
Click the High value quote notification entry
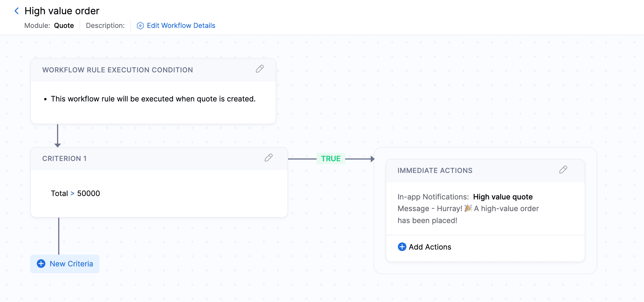(x=503, y=197)
